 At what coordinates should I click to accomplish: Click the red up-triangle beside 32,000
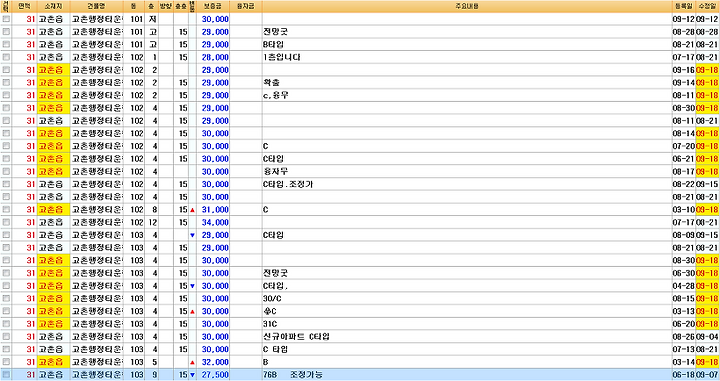(x=192, y=362)
